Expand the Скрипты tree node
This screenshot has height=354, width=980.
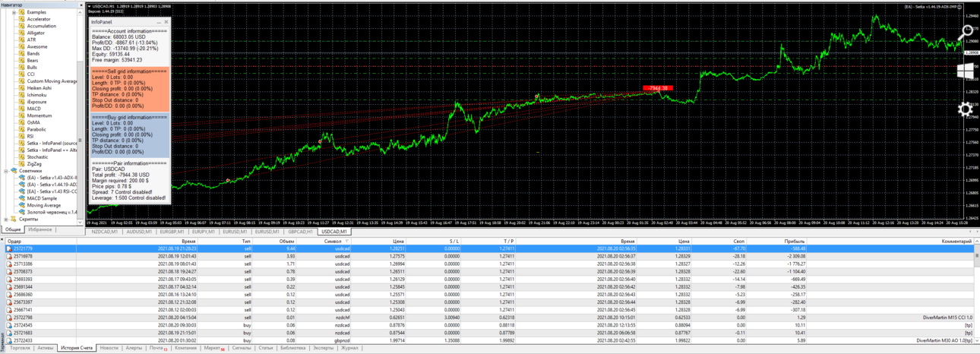point(6,219)
